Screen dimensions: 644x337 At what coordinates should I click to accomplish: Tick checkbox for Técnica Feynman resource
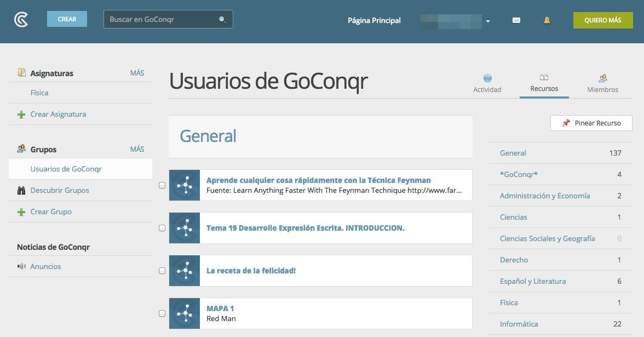click(x=162, y=185)
